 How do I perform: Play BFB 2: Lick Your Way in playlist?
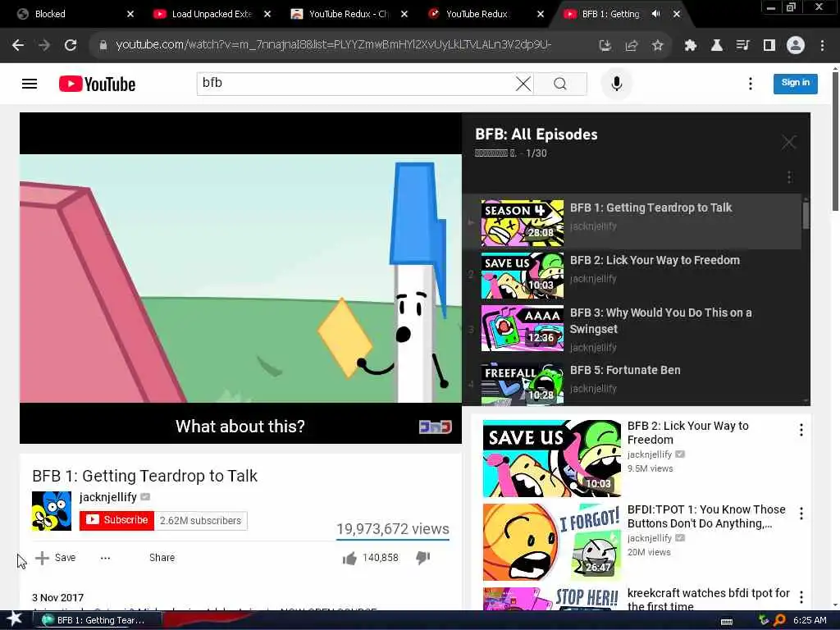click(x=632, y=275)
